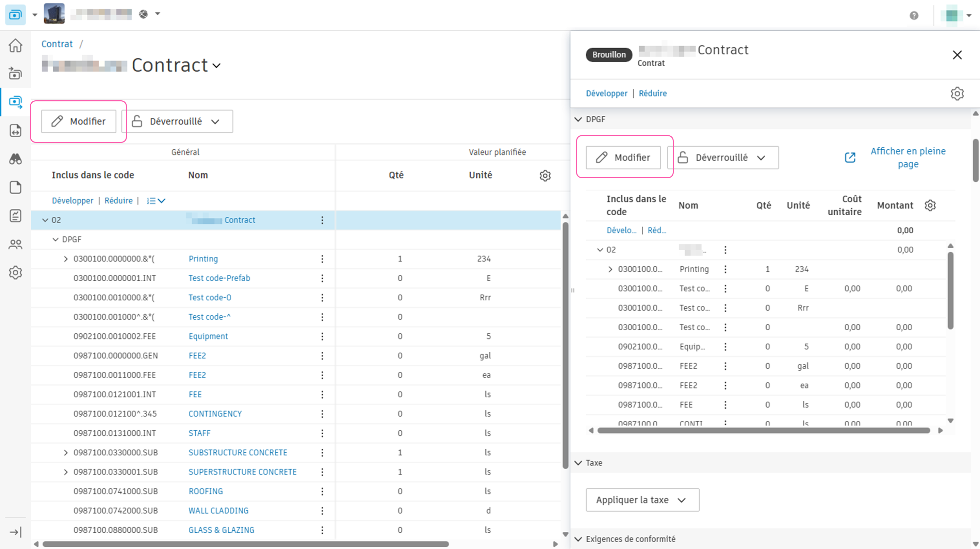Open the Contract title dropdown chevron

[216, 66]
